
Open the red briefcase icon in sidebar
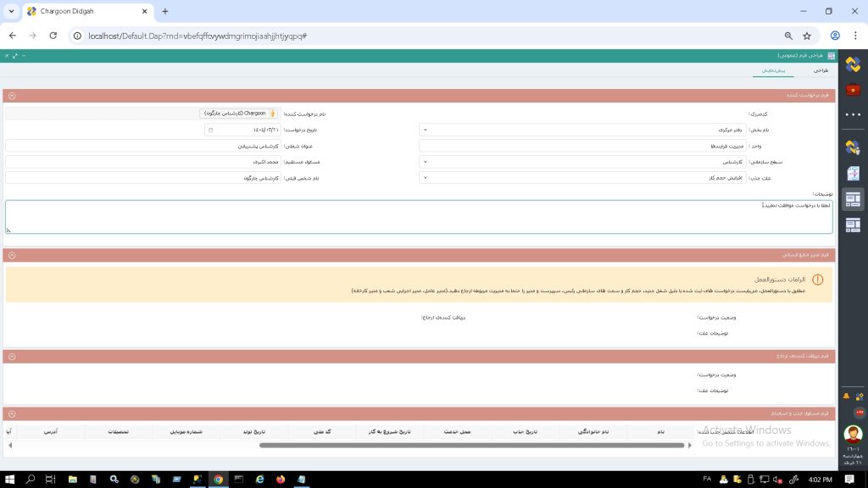854,90
